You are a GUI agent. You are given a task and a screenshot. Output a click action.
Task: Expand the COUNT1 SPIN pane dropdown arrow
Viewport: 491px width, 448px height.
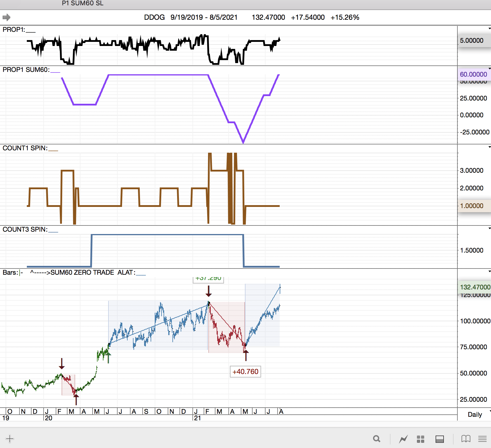click(x=489, y=147)
